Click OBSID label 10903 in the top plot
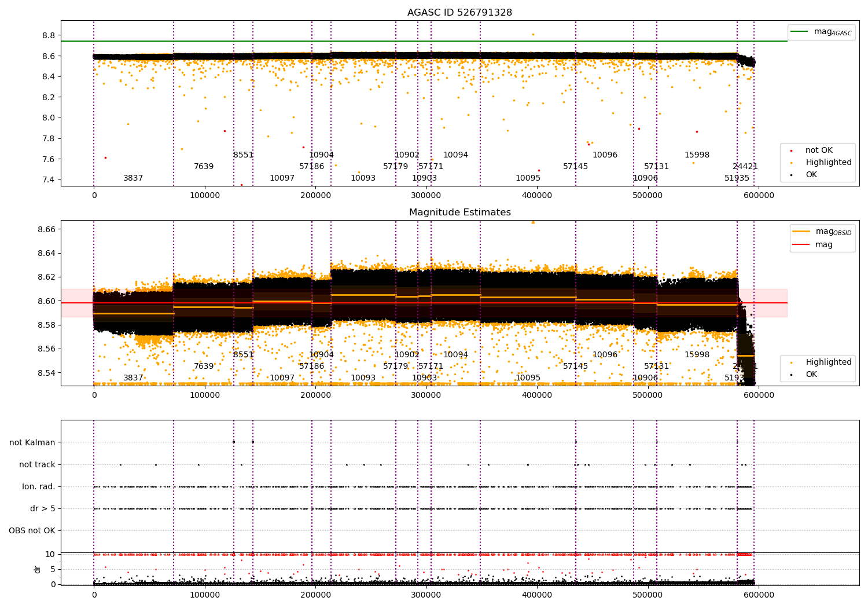This screenshot has height=608, width=868. (424, 178)
